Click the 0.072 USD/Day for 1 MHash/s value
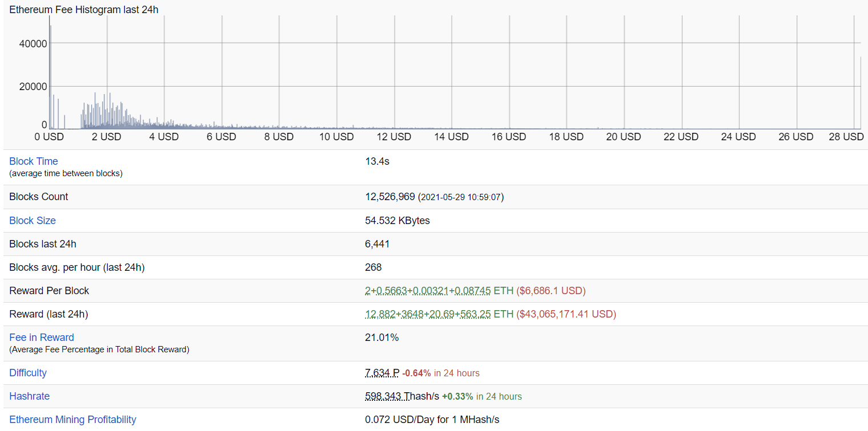Viewport: 868px width, 431px height. 432,420
